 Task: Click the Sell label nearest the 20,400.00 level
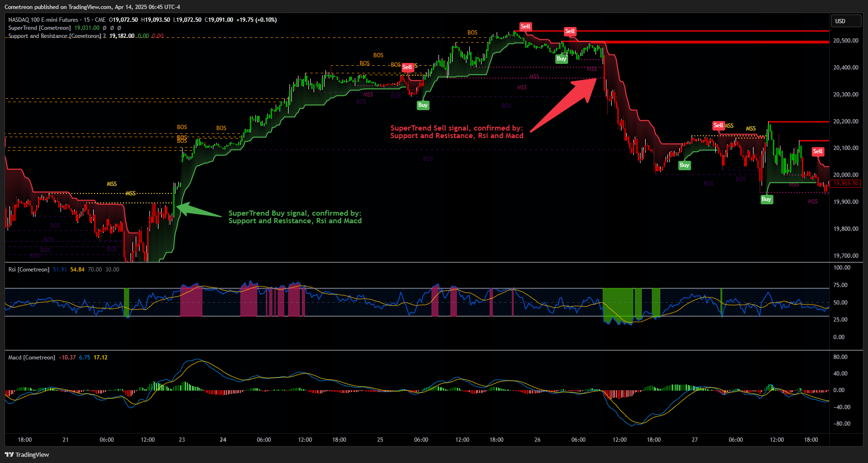coord(407,67)
